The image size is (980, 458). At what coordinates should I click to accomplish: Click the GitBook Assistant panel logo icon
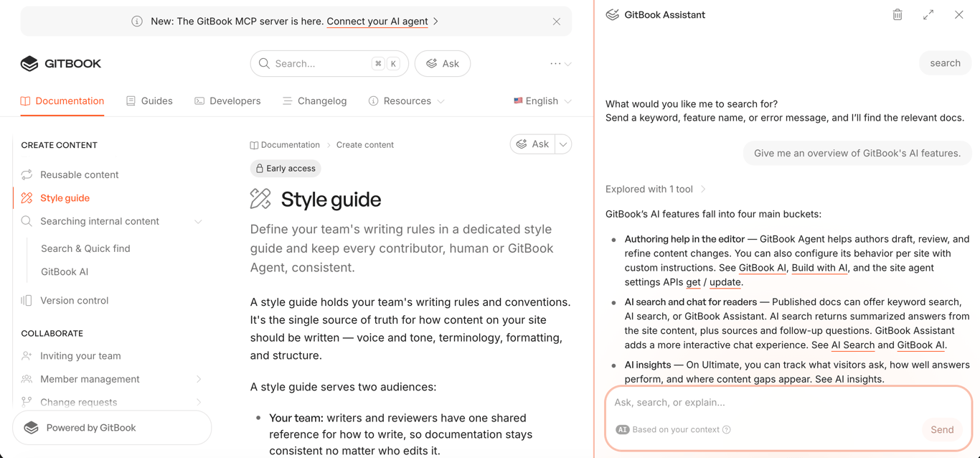pyautogui.click(x=612, y=14)
